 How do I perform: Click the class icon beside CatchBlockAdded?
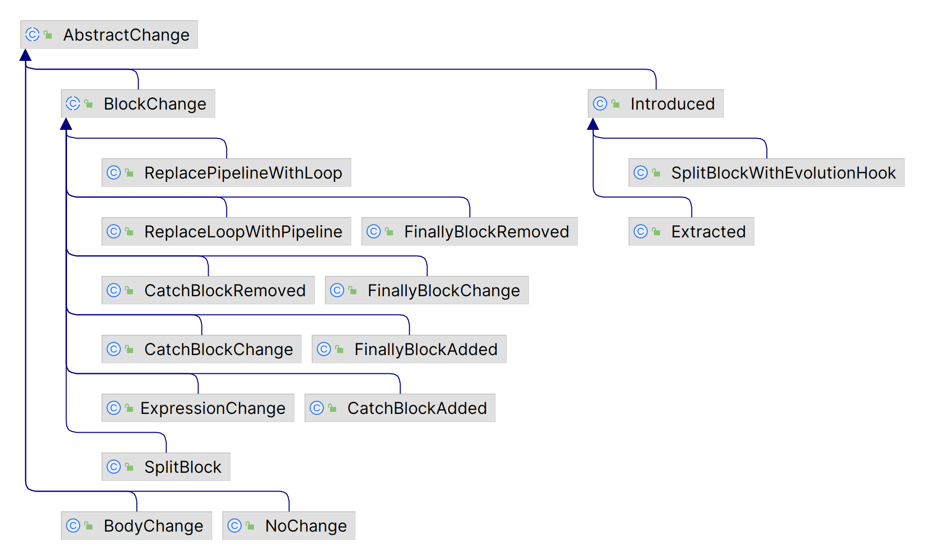coord(316,408)
